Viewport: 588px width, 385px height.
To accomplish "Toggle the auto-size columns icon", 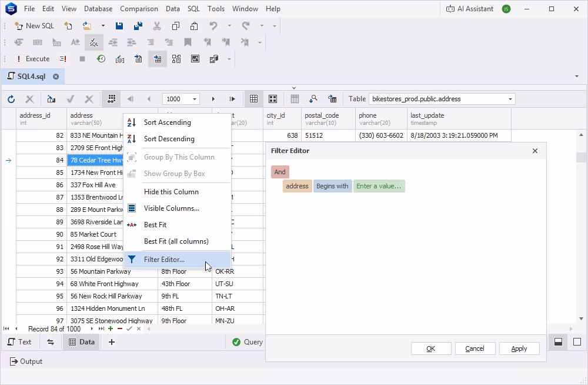I will tap(111, 99).
